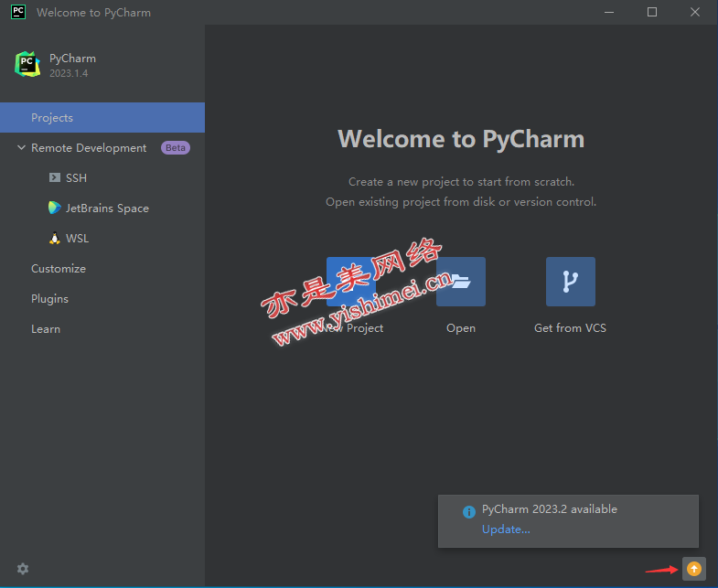The width and height of the screenshot is (718, 588).
Task: Click the info icon in update notification
Action: tap(469, 512)
